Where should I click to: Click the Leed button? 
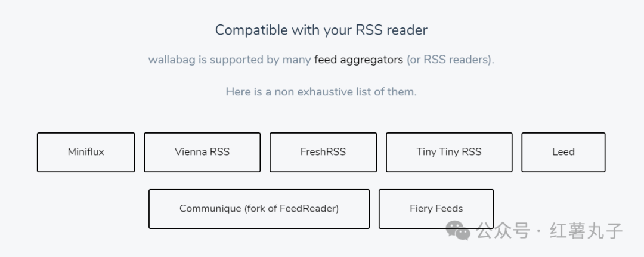click(563, 152)
